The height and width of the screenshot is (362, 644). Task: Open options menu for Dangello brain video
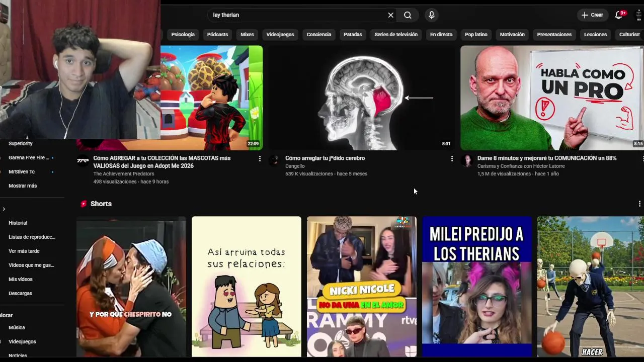click(x=452, y=158)
